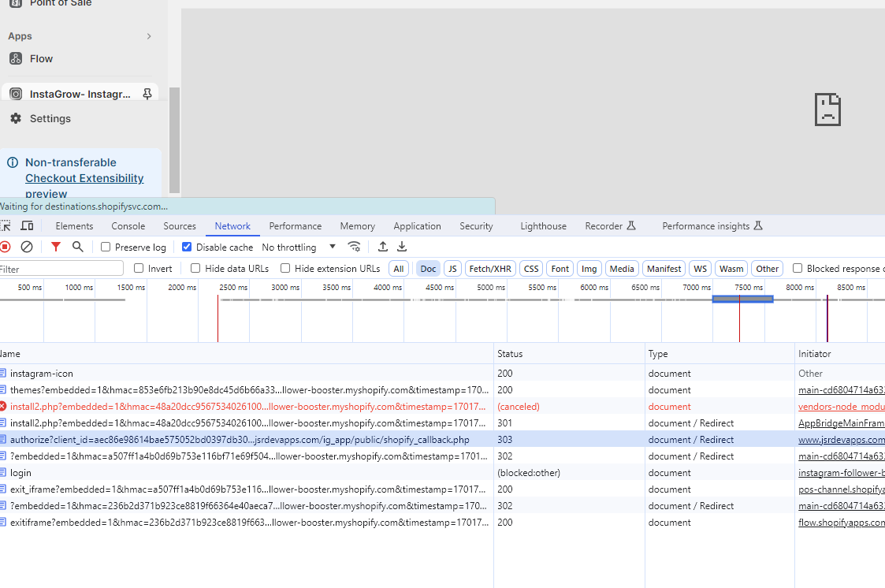Click the Performance insights flask icon
The image size is (885, 588).
pos(758,225)
